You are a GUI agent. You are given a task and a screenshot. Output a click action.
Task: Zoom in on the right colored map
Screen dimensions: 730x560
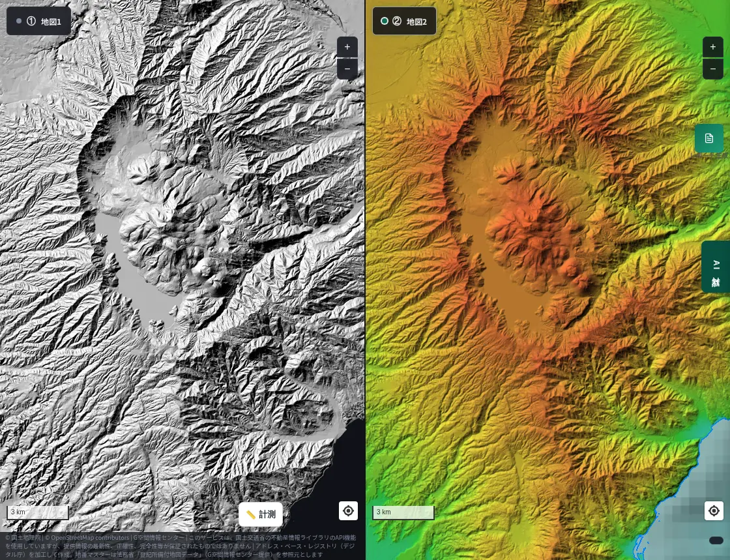tap(713, 47)
